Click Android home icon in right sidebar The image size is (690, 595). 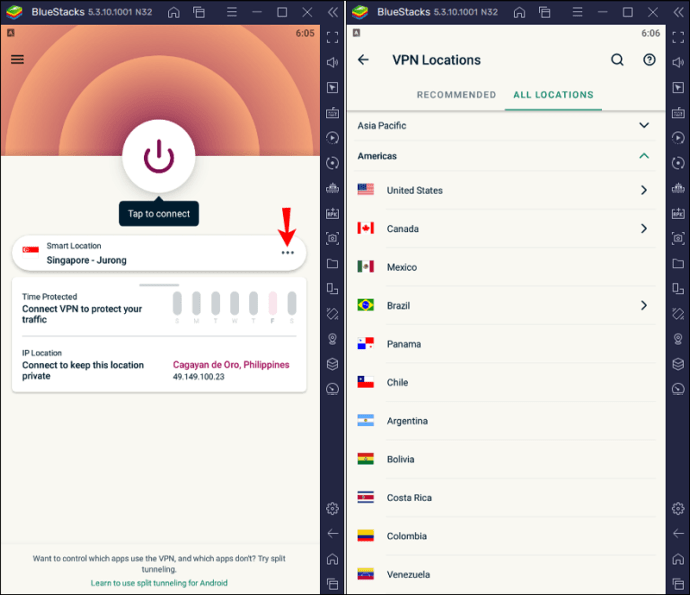click(678, 559)
